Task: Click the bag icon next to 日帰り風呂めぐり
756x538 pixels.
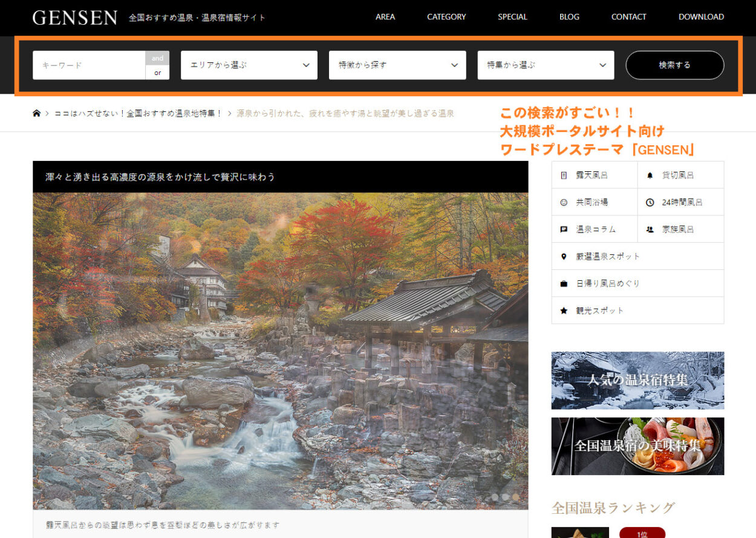Action: pyautogui.click(x=564, y=283)
